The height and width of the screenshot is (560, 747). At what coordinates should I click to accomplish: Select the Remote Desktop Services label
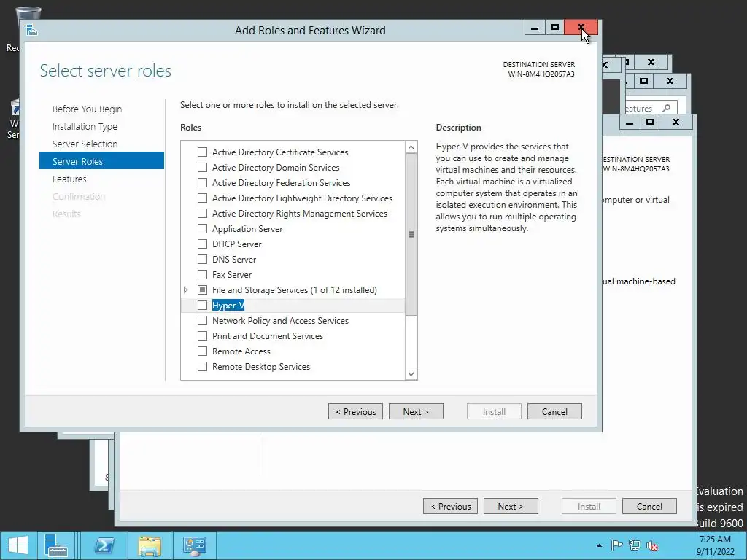click(x=261, y=367)
